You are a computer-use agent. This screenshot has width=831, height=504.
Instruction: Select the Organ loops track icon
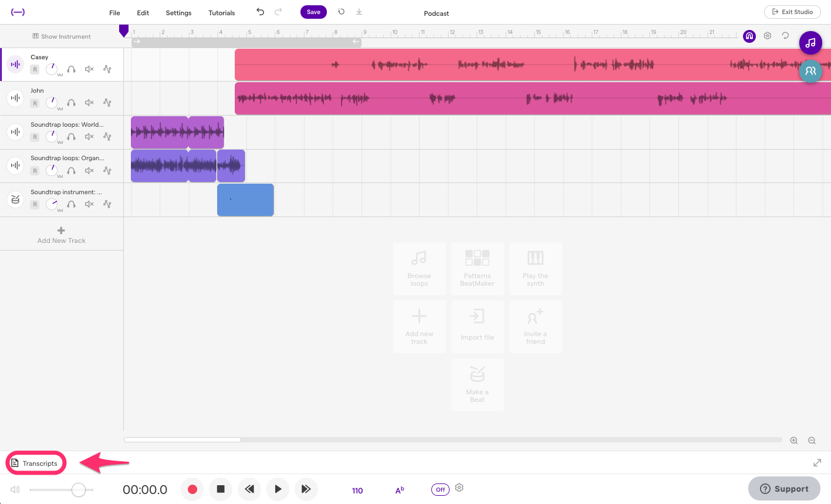pyautogui.click(x=16, y=165)
